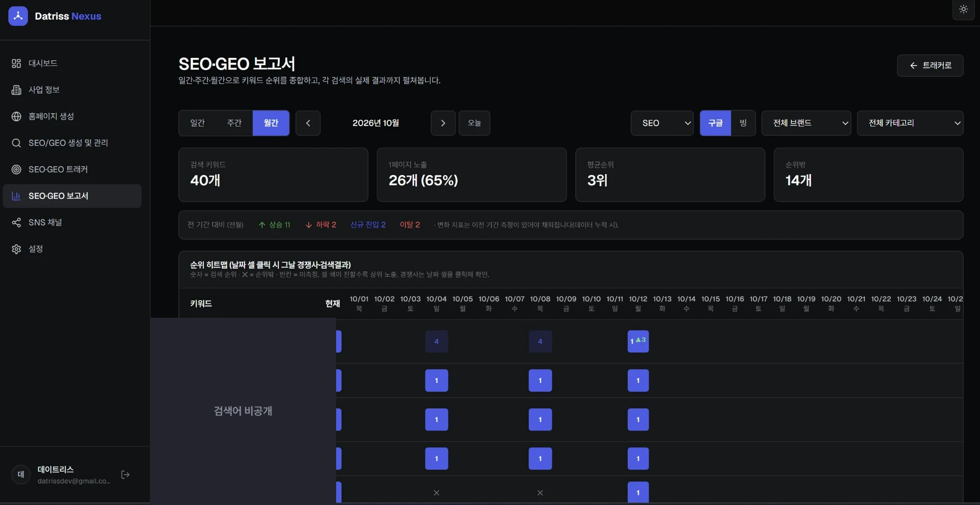Go to previous month with left chevron
This screenshot has height=505, width=980.
tap(308, 123)
